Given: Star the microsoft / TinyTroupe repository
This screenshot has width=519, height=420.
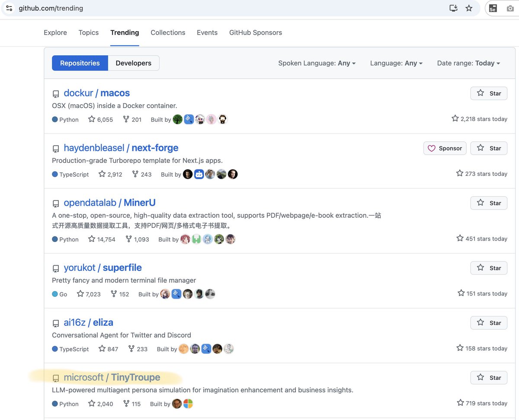Looking at the screenshot, I should 489,378.
